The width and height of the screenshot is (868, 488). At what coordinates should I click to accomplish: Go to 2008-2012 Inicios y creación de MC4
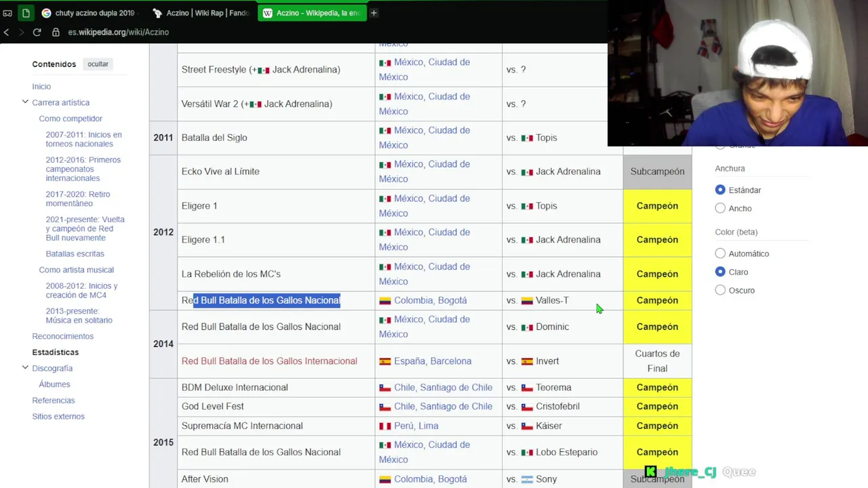click(81, 290)
